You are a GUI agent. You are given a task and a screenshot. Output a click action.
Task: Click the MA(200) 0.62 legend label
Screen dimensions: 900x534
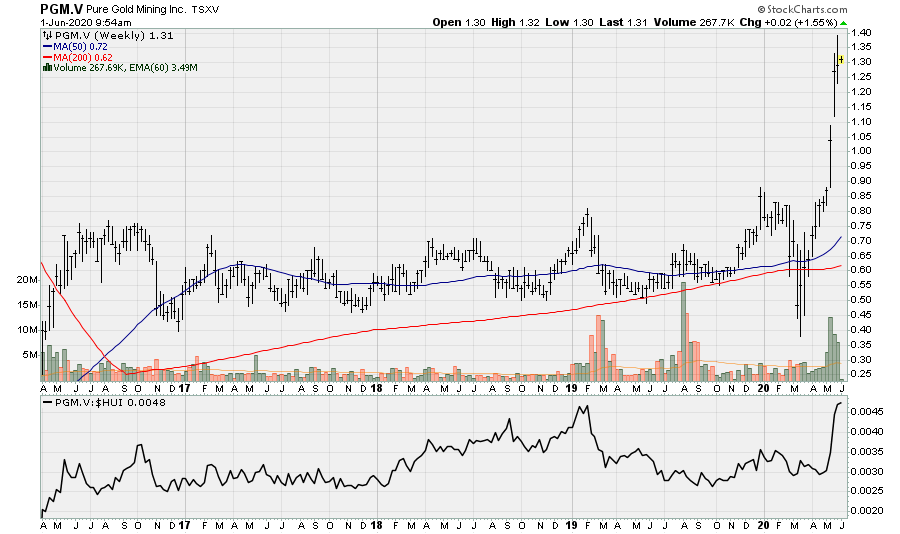[83, 57]
